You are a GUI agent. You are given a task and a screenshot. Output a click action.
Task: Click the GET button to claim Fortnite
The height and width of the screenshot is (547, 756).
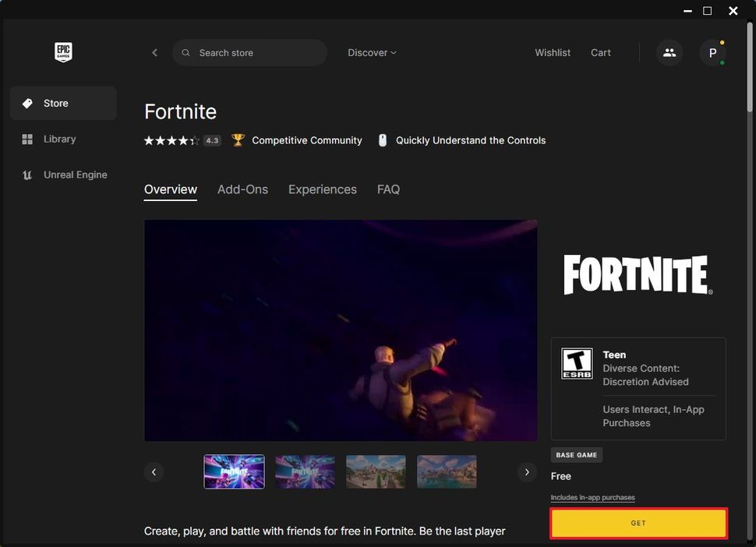pos(638,523)
